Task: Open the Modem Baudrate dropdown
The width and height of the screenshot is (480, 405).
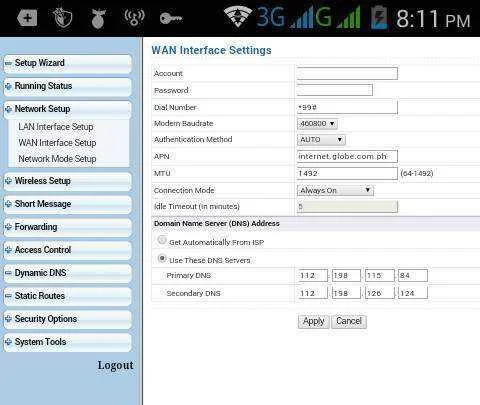Action: (x=317, y=124)
